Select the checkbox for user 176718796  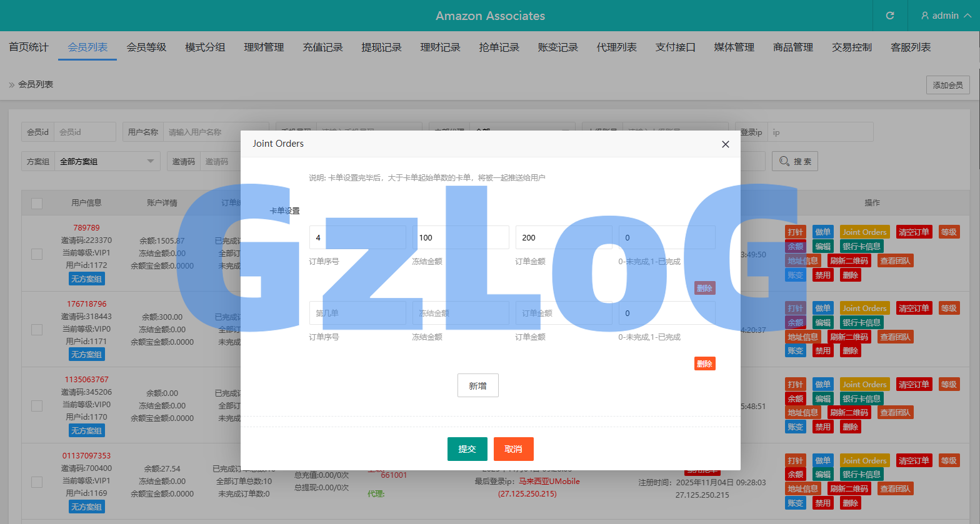click(x=37, y=329)
